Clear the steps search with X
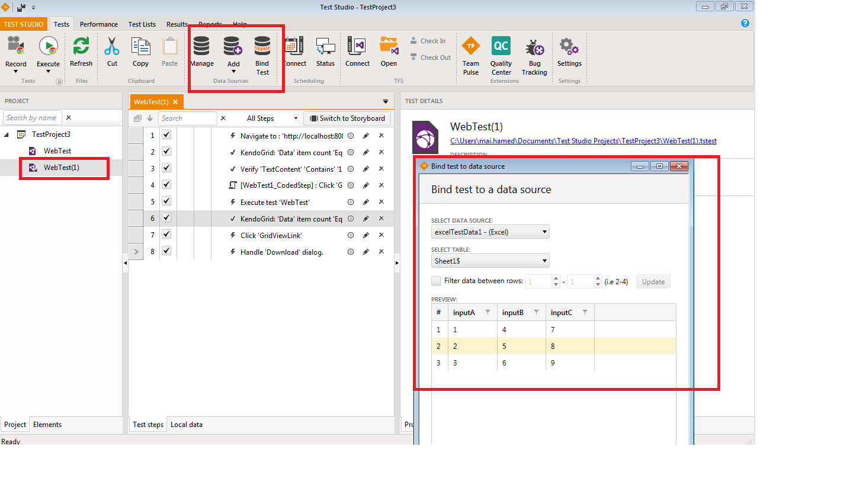Viewport: 853px width, 504px height. [223, 118]
